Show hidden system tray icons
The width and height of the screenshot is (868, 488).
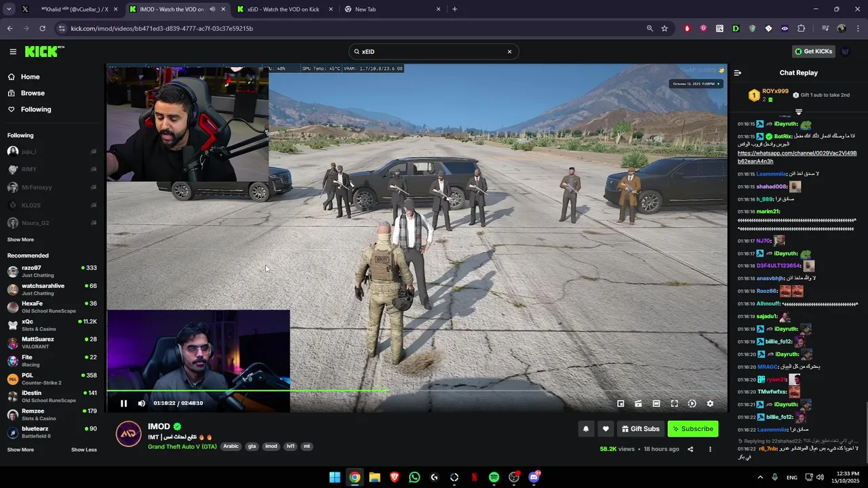760,477
